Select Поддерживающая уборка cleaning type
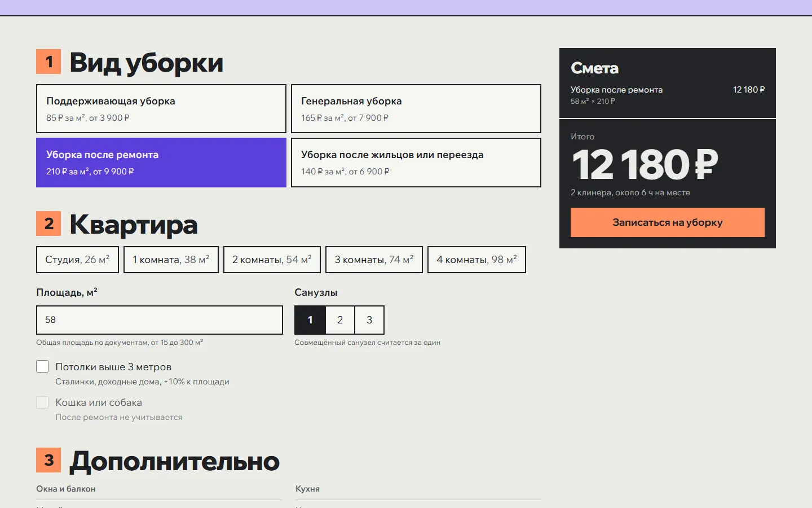This screenshot has width=812, height=508. (161, 109)
